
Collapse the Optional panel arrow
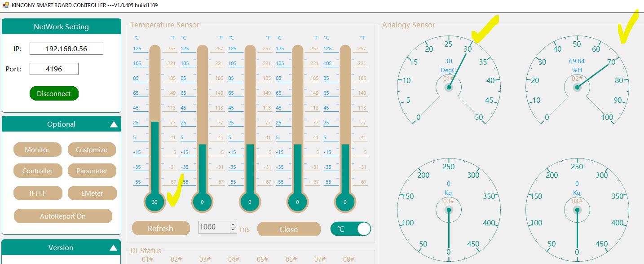click(x=114, y=124)
